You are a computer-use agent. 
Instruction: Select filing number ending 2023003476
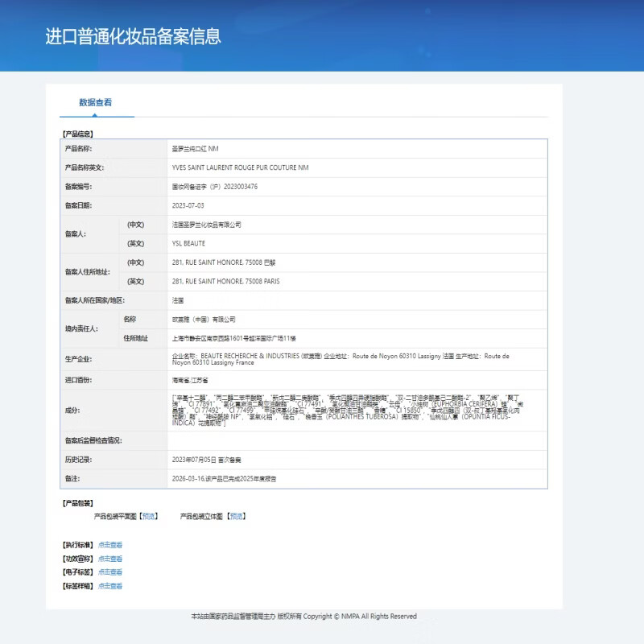coord(215,187)
